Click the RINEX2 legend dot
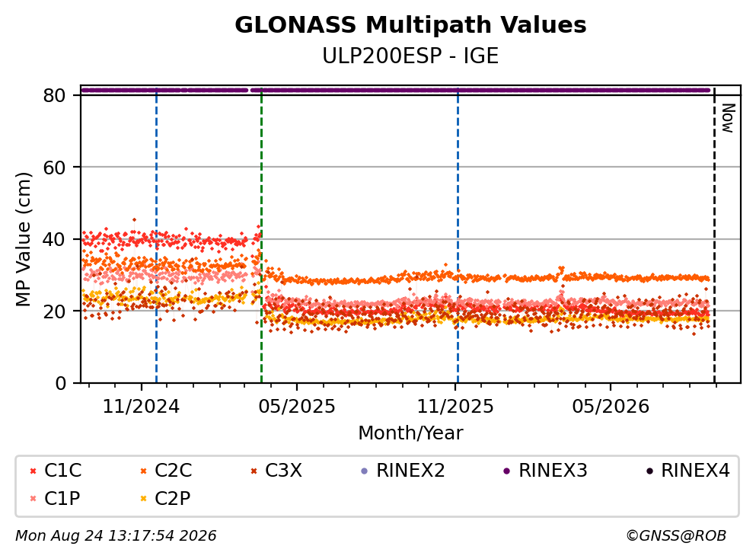 [365, 471]
